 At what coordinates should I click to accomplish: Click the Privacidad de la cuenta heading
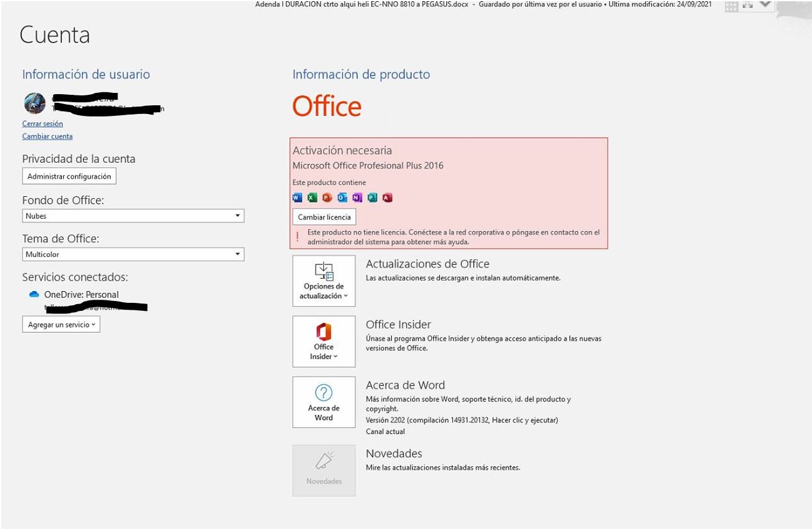(x=79, y=159)
